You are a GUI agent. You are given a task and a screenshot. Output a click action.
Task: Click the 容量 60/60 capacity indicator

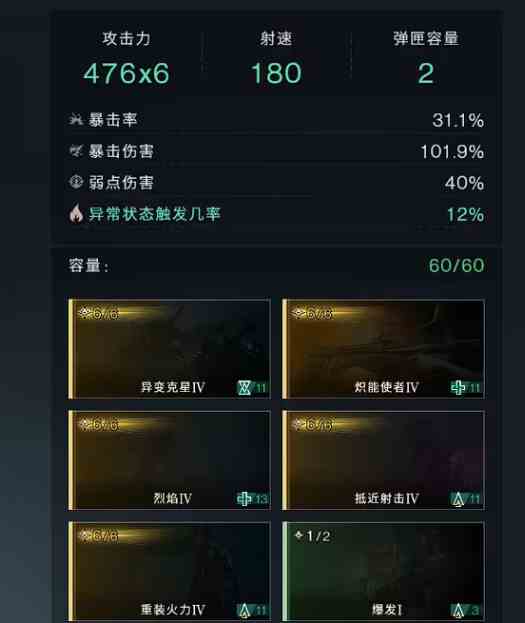click(456, 265)
